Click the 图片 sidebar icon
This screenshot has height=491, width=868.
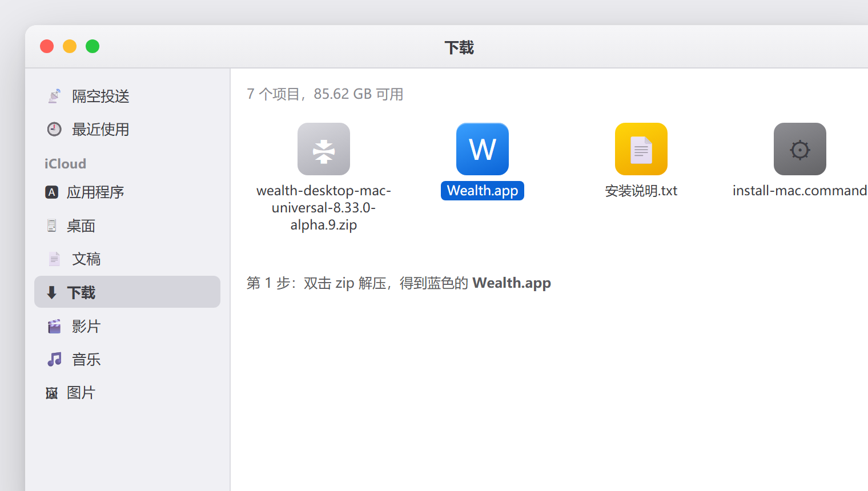(x=51, y=393)
